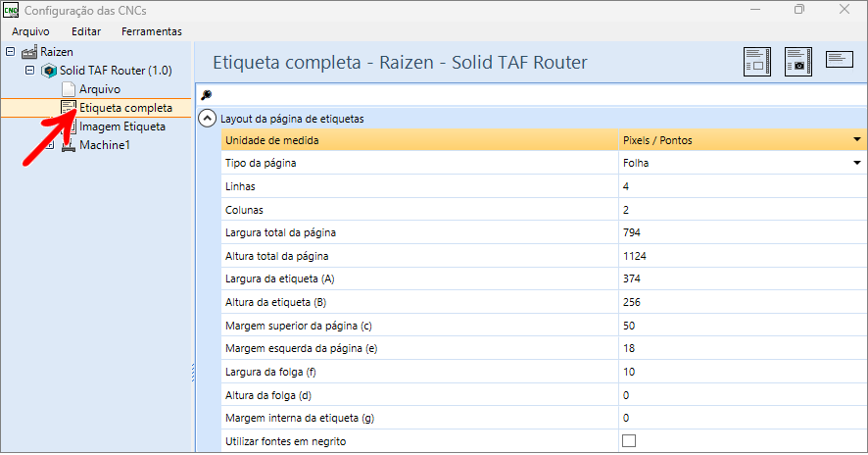Image resolution: width=868 pixels, height=455 pixels.
Task: Open the Arquivo menu
Action: pos(30,31)
